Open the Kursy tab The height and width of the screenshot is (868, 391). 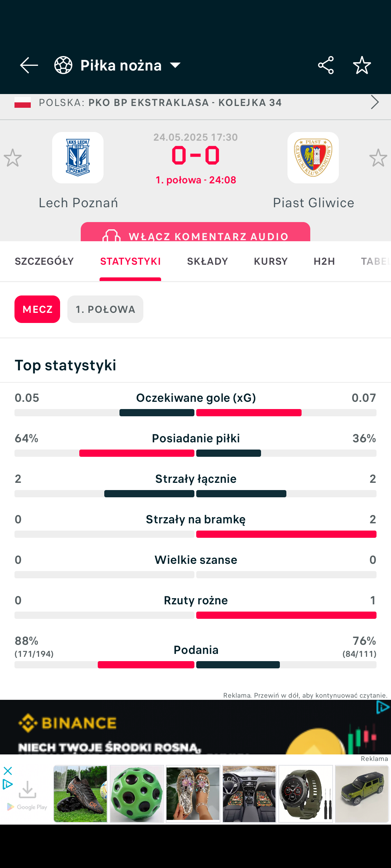271,261
